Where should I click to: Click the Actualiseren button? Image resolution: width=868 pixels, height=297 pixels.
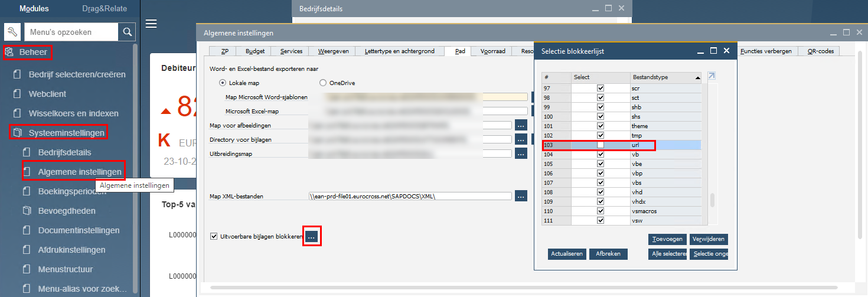coord(567,254)
